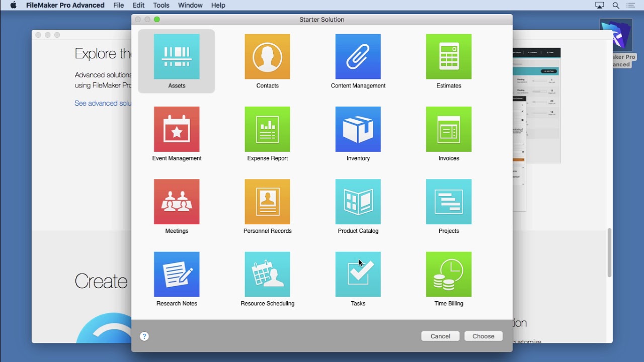Open the Apple menu
The image size is (644, 362).
pyautogui.click(x=14, y=5)
